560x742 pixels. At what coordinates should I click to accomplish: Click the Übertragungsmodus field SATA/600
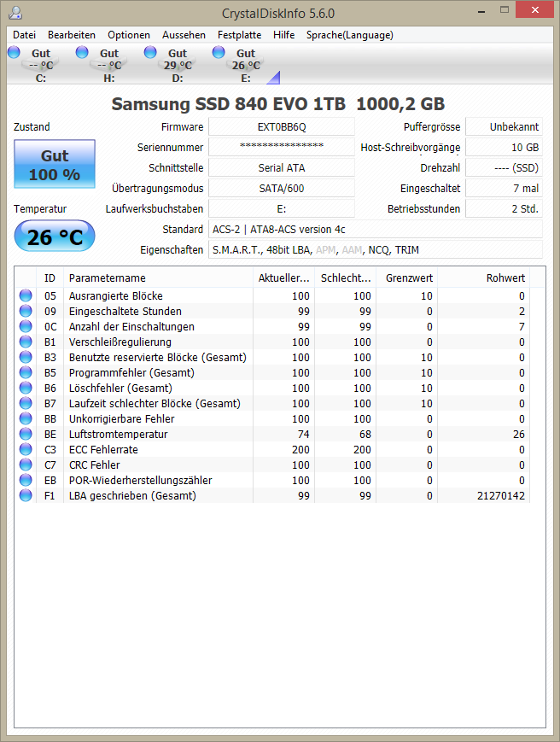[x=282, y=189]
